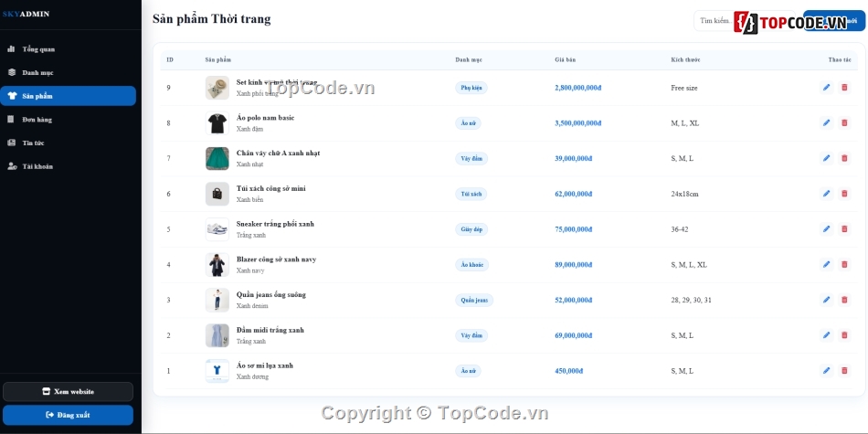The image size is (868, 434).
Task: Click the Sản phẩm Thời trang heading
Action: click(211, 19)
